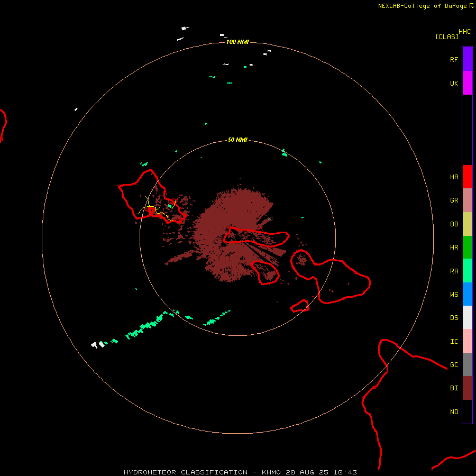The height and width of the screenshot is (476, 476).
Task: Click the IC legend label
Action: (454, 342)
